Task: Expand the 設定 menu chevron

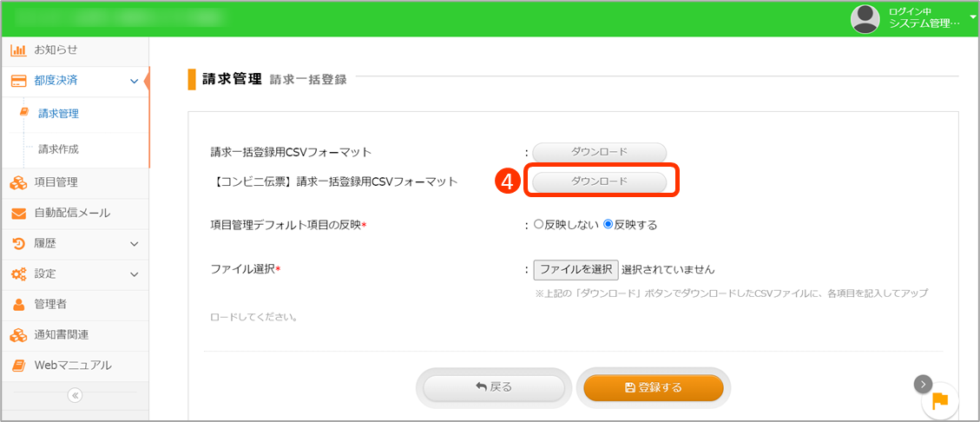Action: [x=134, y=274]
